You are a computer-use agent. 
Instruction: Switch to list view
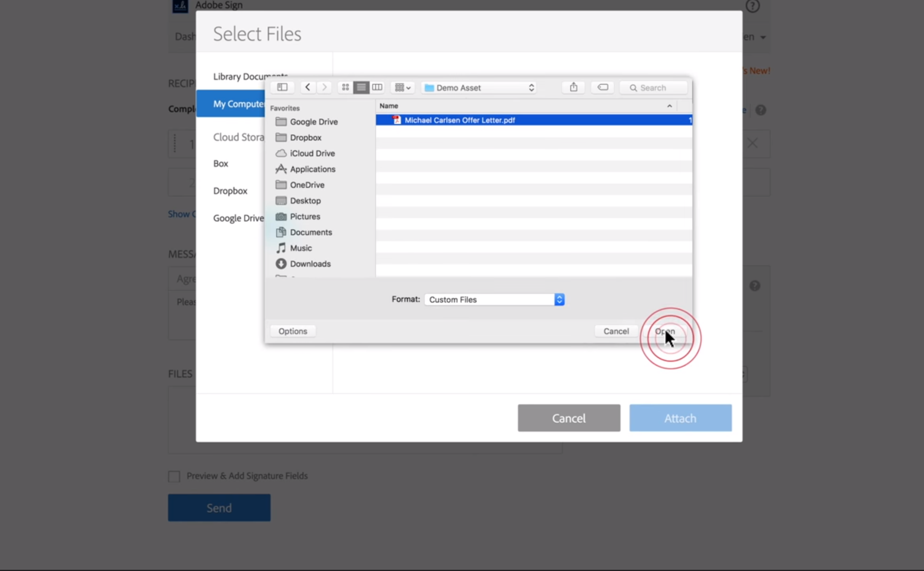[361, 87]
